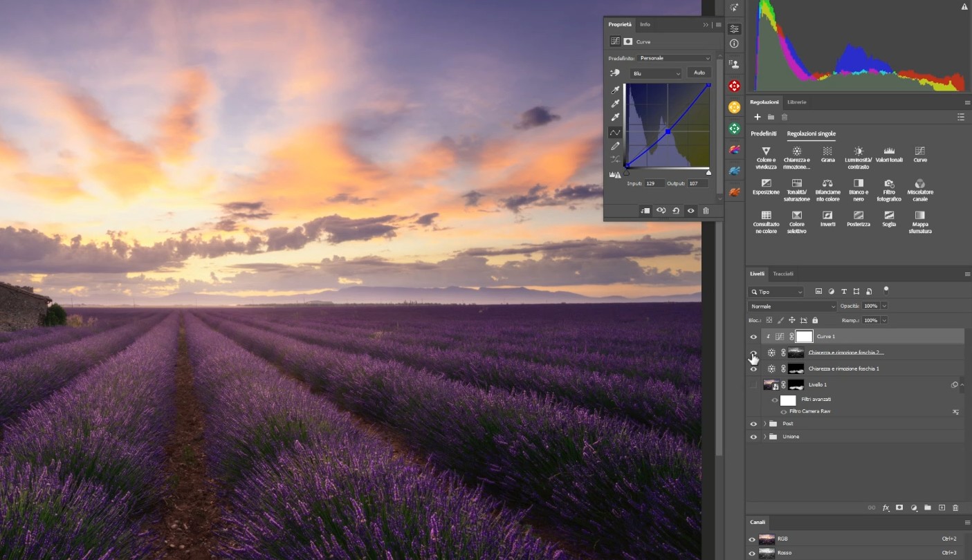The width and height of the screenshot is (972, 560).
Task: Click the curve Output value field
Action: pos(697,184)
